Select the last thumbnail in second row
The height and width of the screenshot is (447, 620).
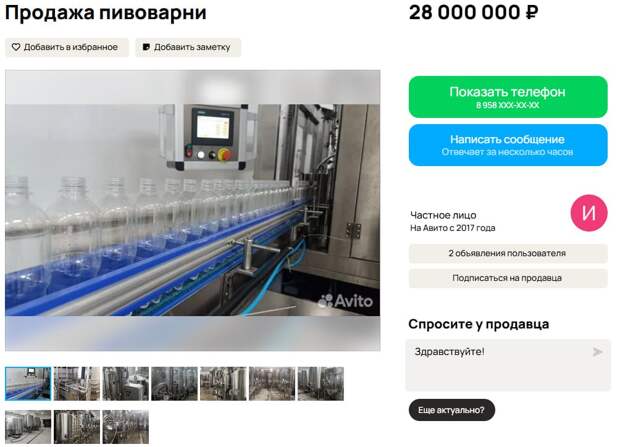126,427
